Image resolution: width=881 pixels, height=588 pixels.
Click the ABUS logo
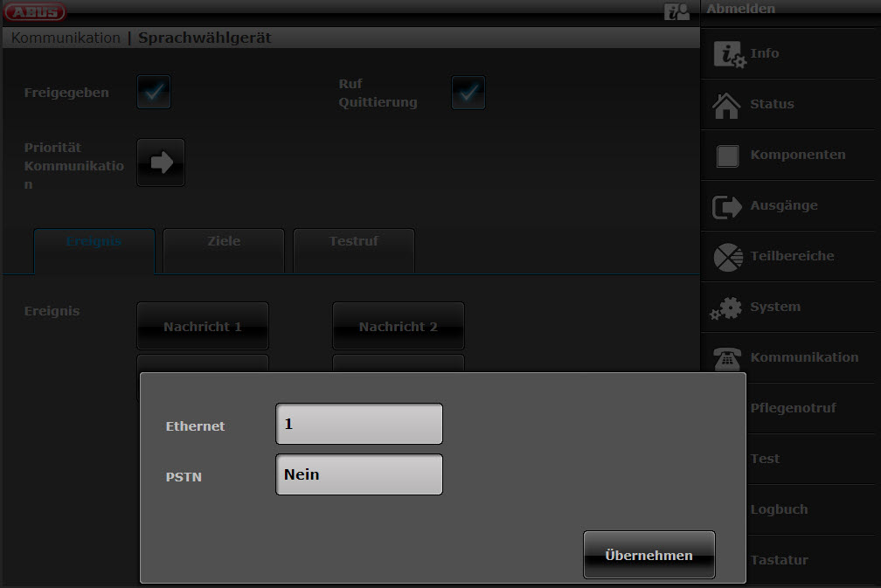click(x=35, y=11)
